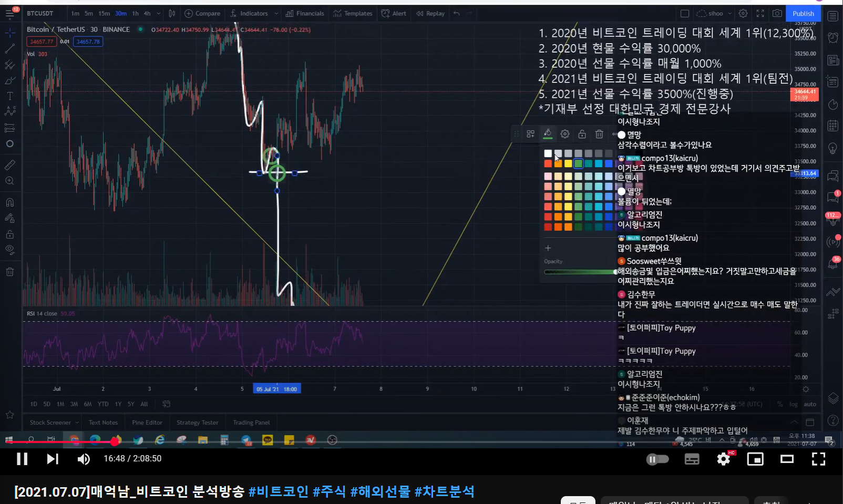Pick the white color swatch
843x504 pixels.
(x=548, y=153)
